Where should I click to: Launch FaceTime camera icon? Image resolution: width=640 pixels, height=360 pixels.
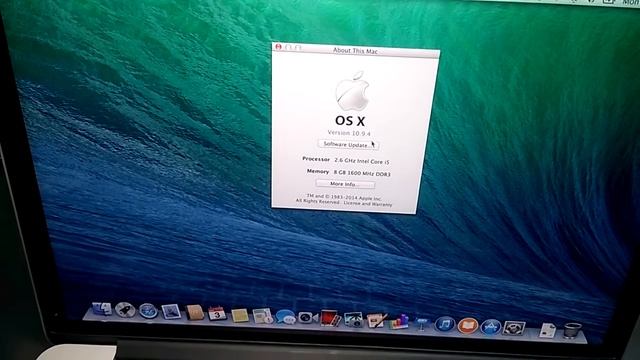coord(307,318)
